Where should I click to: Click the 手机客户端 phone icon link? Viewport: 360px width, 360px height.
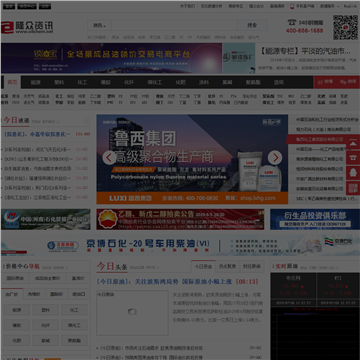pos(302,6)
